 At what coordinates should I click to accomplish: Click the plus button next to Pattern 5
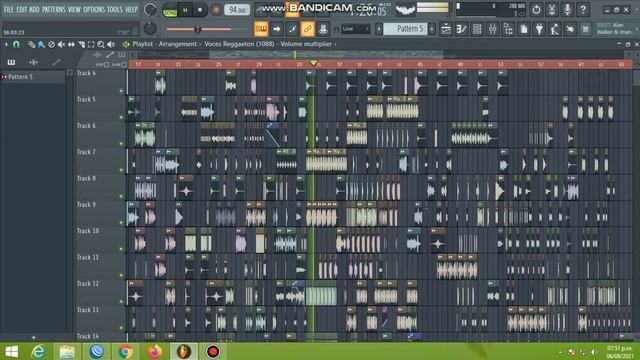click(x=432, y=29)
